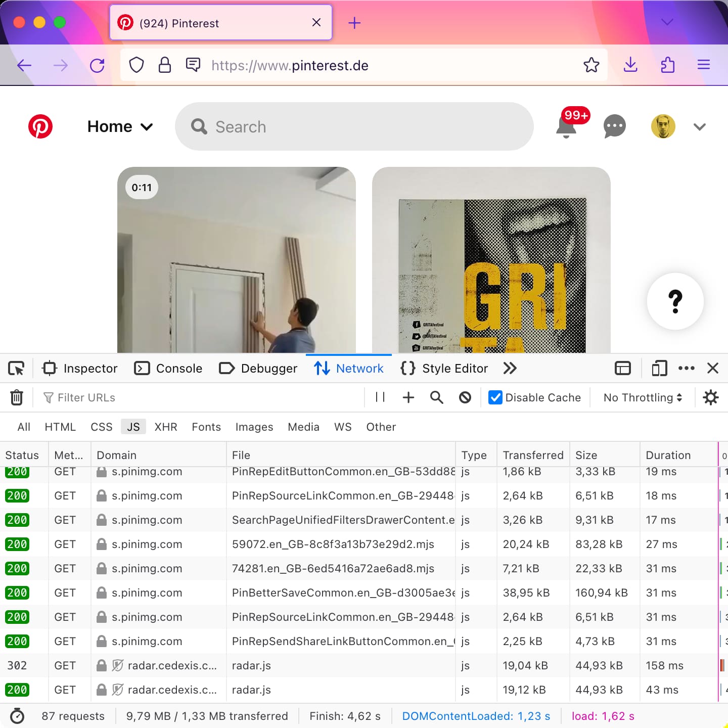Screen dimensions: 728x728
Task: Open Pinterest notifications bell
Action: [566, 126]
